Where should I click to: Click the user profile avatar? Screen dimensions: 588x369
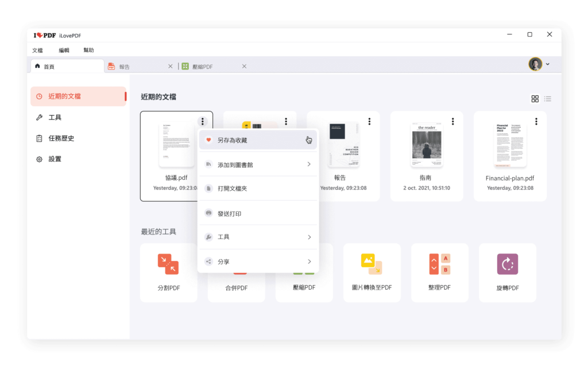[535, 64]
